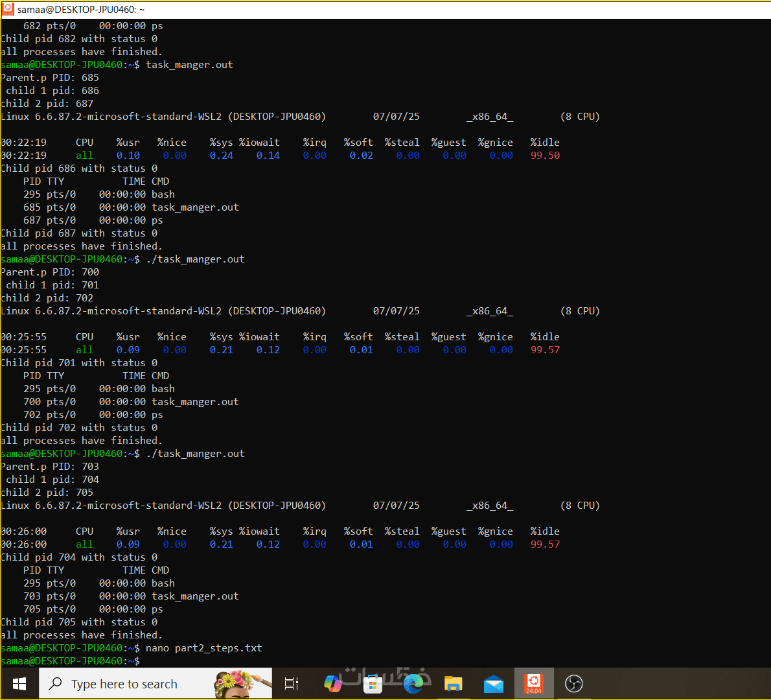Screen dimensions: 771x700
Task: Open Task View from the taskbar
Action: (x=292, y=684)
